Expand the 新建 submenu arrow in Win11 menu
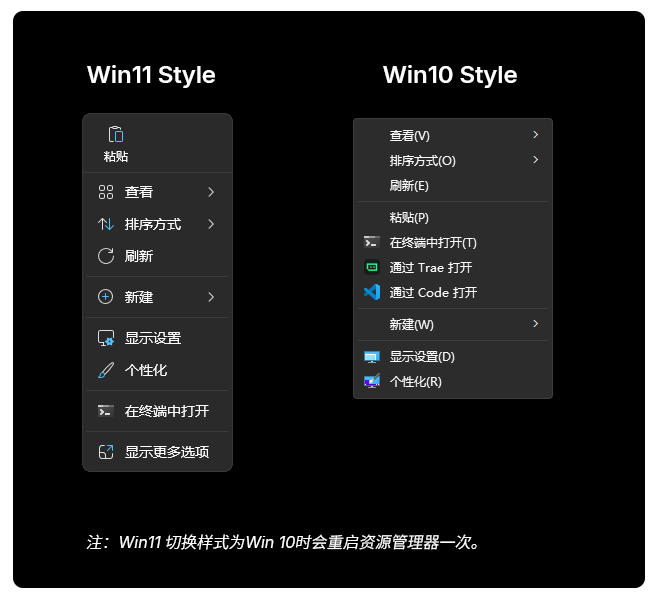The height and width of the screenshot is (604, 656). click(x=211, y=297)
